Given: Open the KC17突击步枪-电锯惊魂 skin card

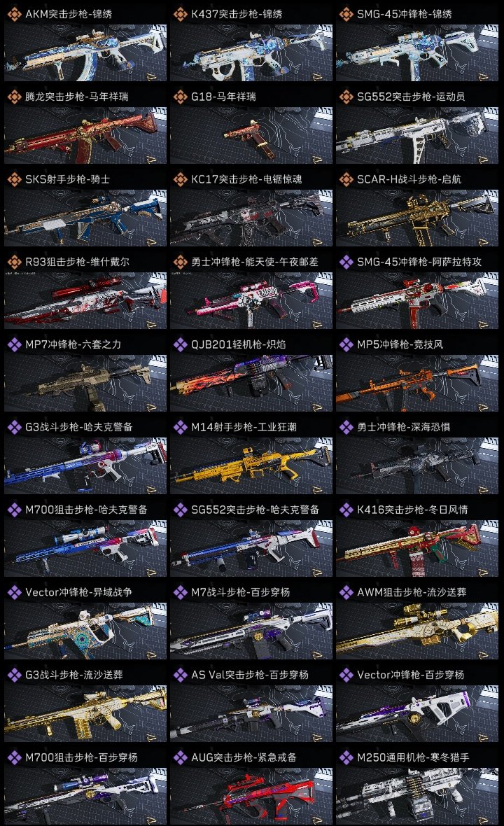Looking at the screenshot, I should click(251, 218).
